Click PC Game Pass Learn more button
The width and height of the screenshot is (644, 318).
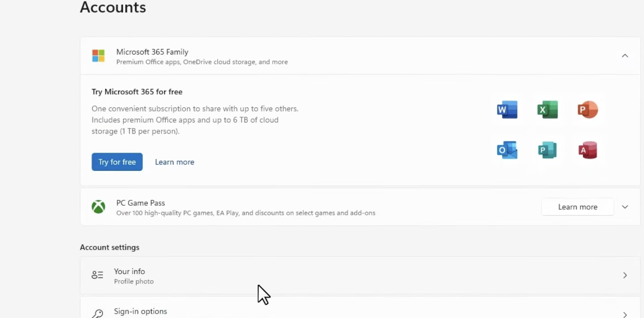tap(578, 207)
